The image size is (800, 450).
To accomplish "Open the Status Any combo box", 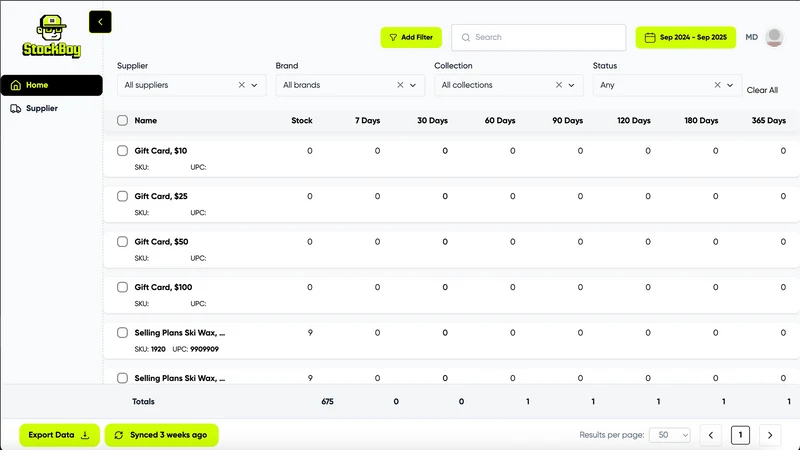I will [667, 85].
